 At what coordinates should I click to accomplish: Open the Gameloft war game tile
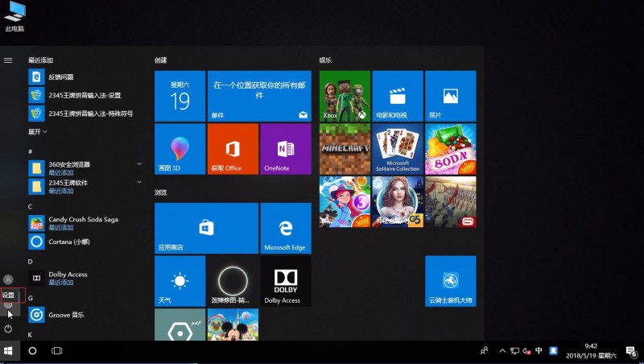[451, 201]
